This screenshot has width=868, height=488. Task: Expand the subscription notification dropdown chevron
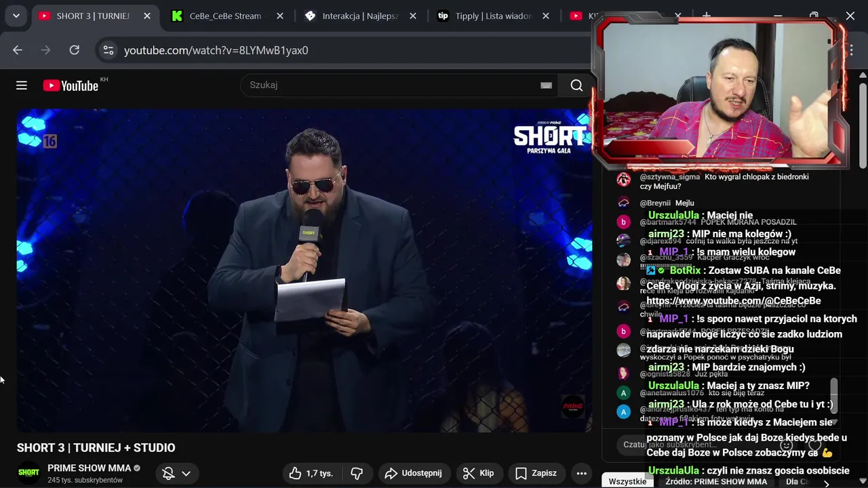coord(186,473)
